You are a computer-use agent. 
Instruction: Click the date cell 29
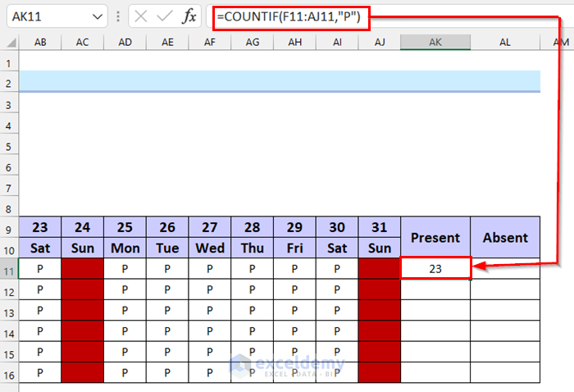point(294,227)
